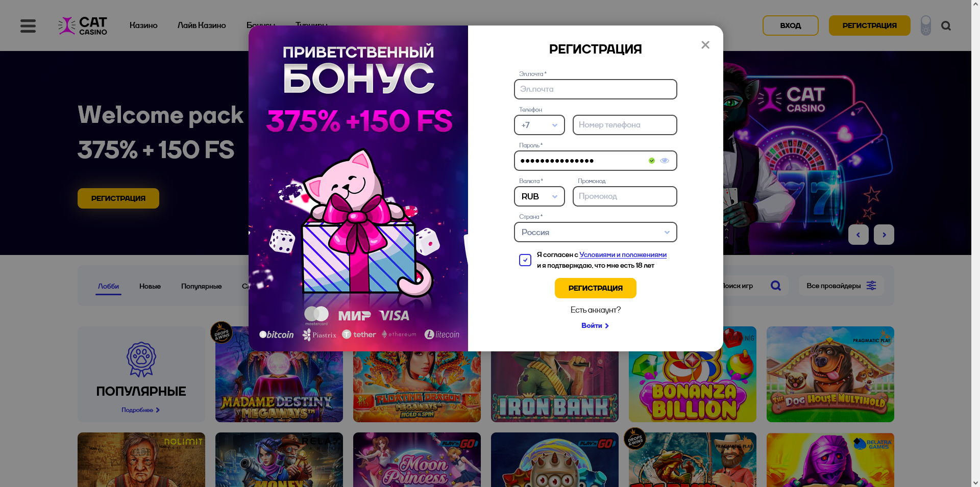
Task: Click the paw badge Popular icon
Action: pyautogui.click(x=141, y=359)
